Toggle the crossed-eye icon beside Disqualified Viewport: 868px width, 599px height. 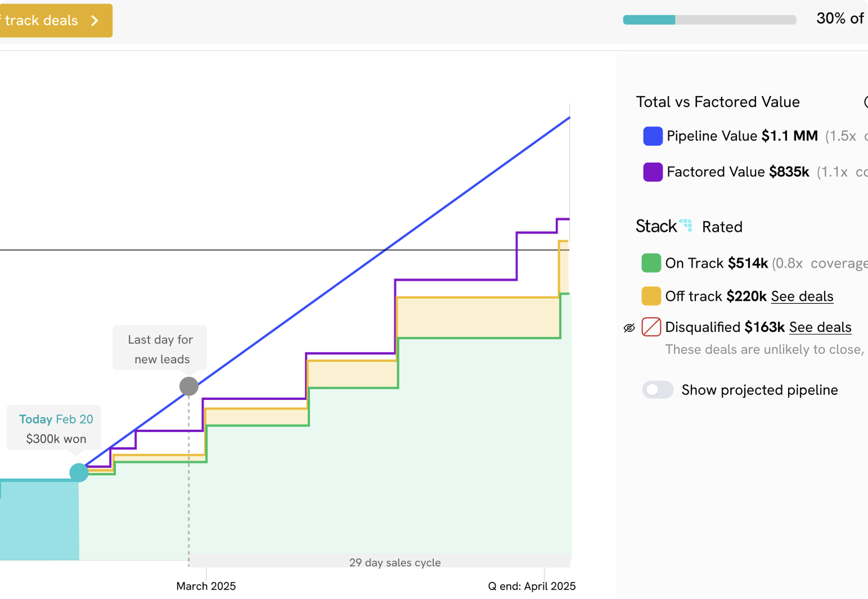click(x=629, y=328)
